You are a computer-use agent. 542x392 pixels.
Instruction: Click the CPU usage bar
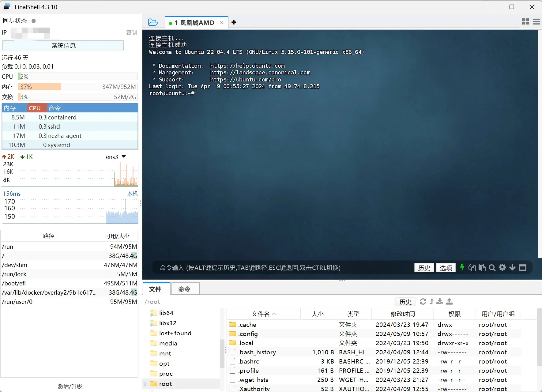coord(77,77)
